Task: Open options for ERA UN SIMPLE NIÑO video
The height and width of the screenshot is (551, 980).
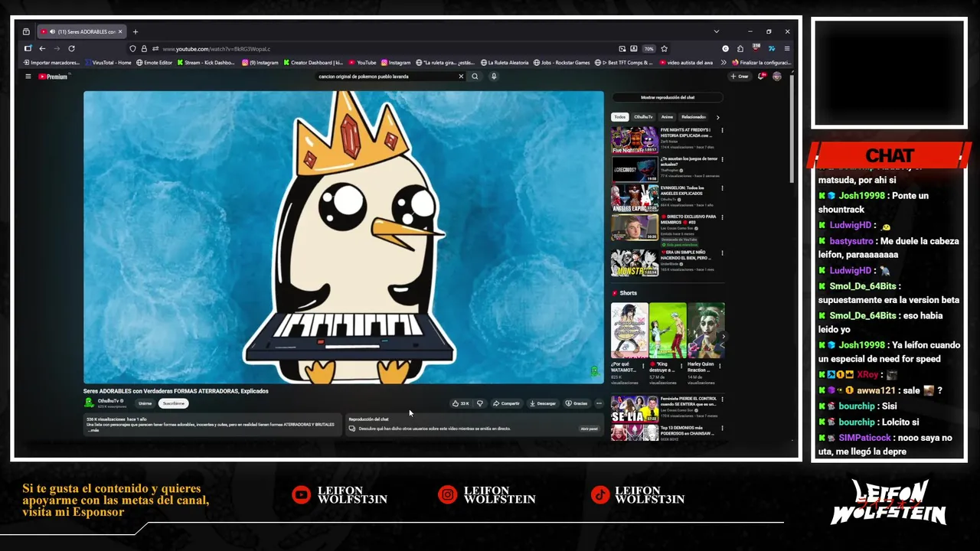Action: click(722, 253)
